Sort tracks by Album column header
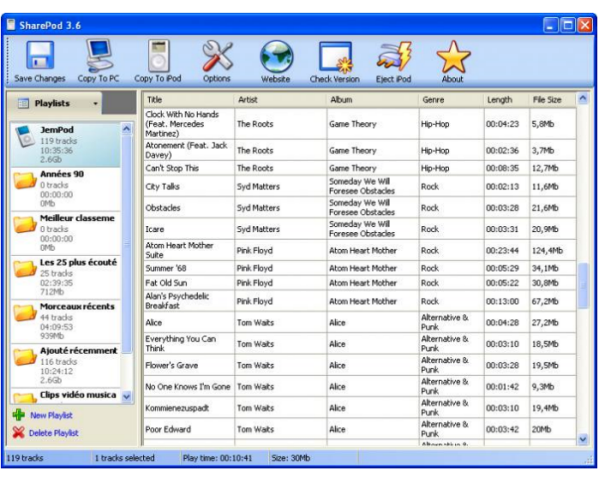 point(372,100)
